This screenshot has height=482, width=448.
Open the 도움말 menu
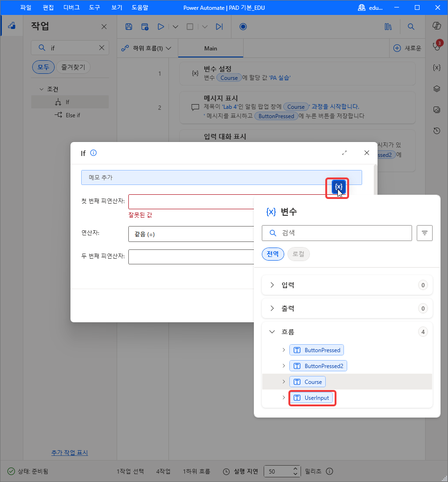click(x=140, y=7)
